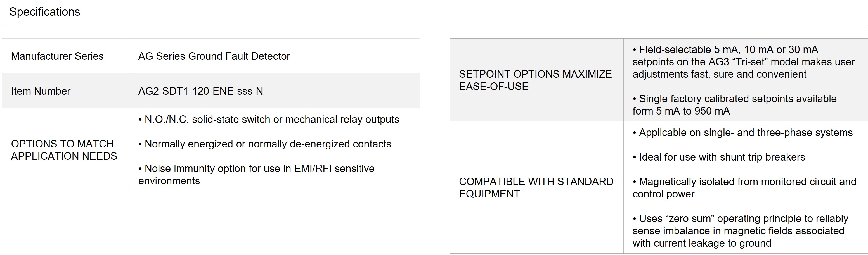Select the single- and three-phase systems bullet
The image size is (868, 255).
[743, 133]
